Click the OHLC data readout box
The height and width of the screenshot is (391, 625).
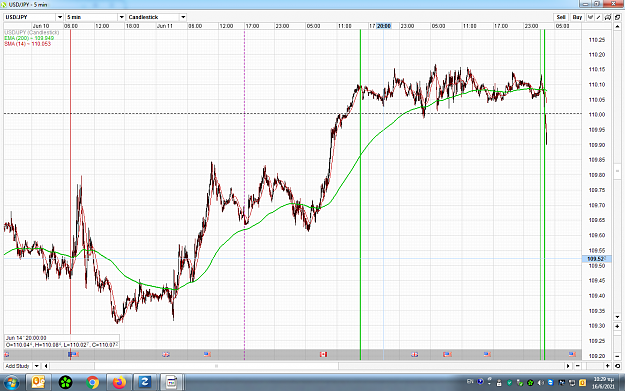pyautogui.click(x=62, y=342)
